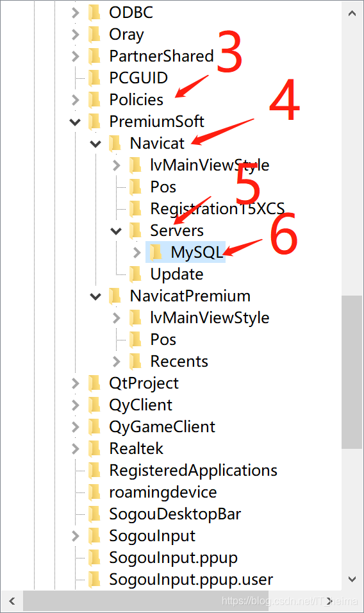Select the roamingdevice key
The height and width of the screenshot is (613, 364).
tap(163, 492)
